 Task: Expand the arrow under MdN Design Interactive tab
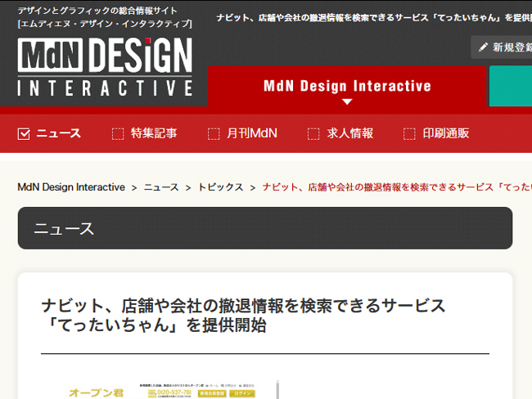pos(347,101)
